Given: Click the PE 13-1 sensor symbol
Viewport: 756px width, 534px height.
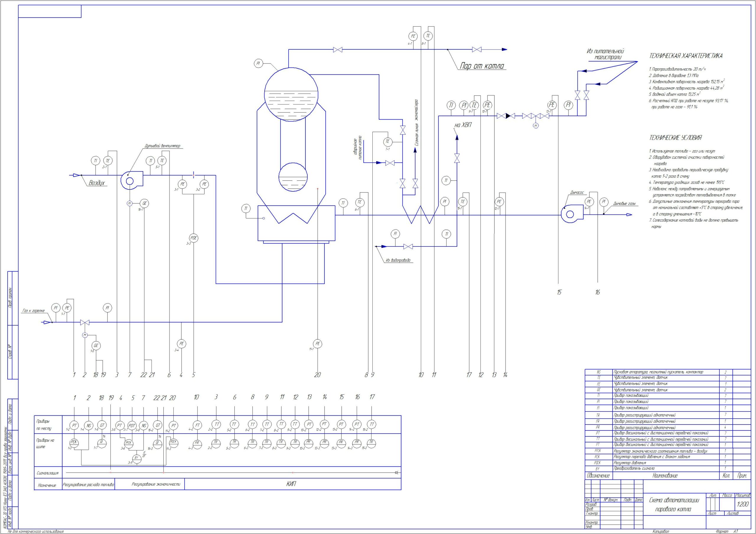Looking at the screenshot, I should click(552, 105).
